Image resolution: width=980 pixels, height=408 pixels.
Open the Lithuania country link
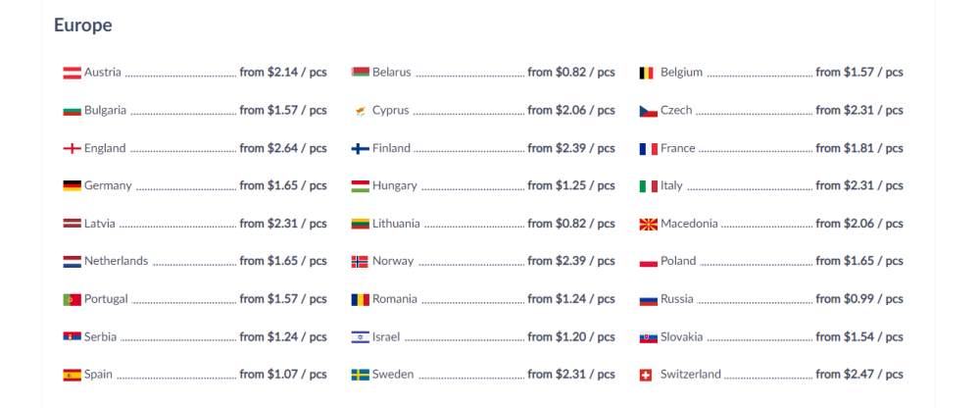pyautogui.click(x=396, y=224)
